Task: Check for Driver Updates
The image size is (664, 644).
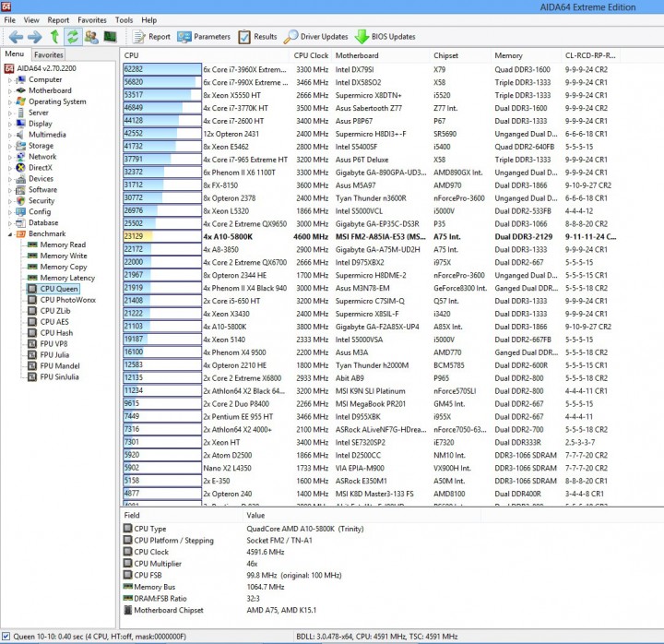Action: coord(316,37)
